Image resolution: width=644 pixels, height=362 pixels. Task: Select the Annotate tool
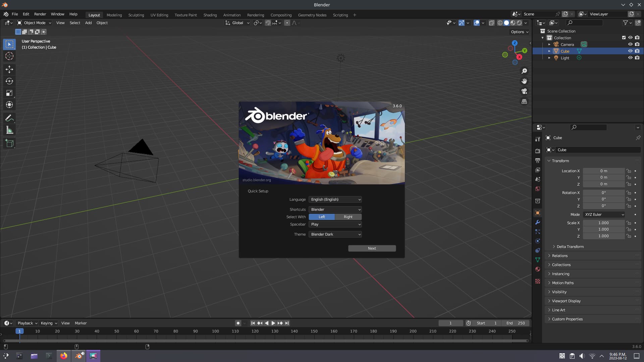point(9,118)
